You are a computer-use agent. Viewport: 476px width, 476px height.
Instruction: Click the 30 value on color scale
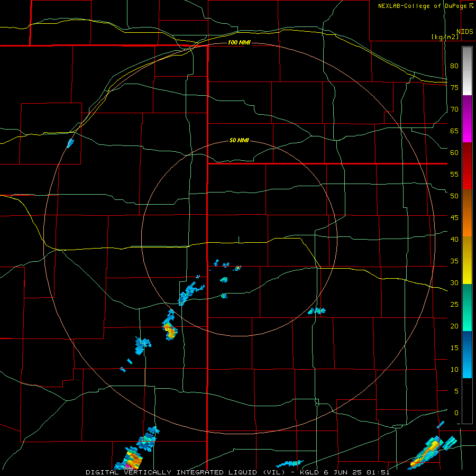tap(454, 283)
